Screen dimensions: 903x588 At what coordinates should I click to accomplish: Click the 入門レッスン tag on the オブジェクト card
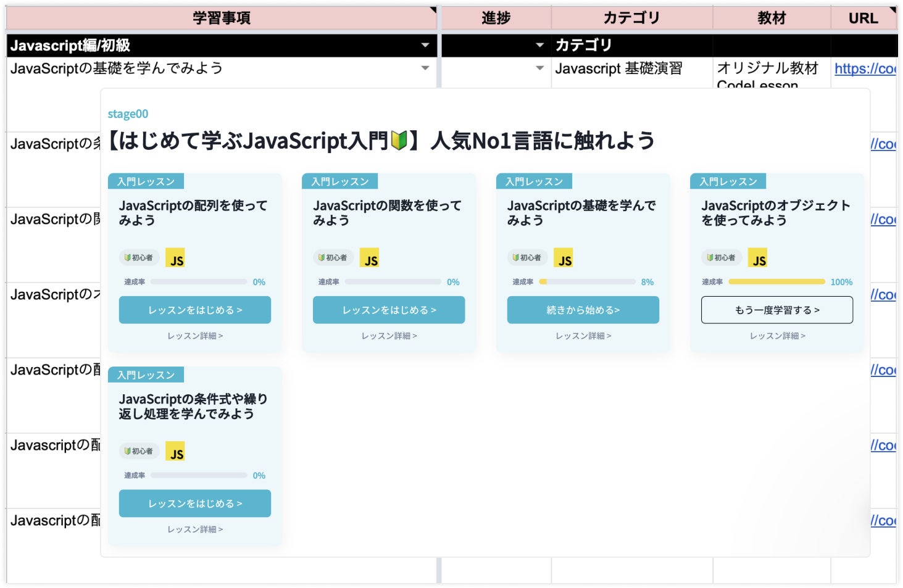click(728, 181)
